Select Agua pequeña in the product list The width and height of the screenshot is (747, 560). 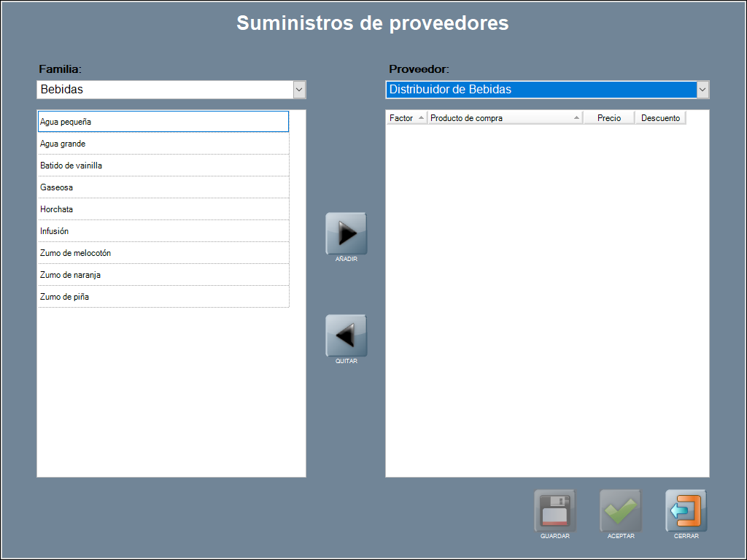tap(163, 122)
